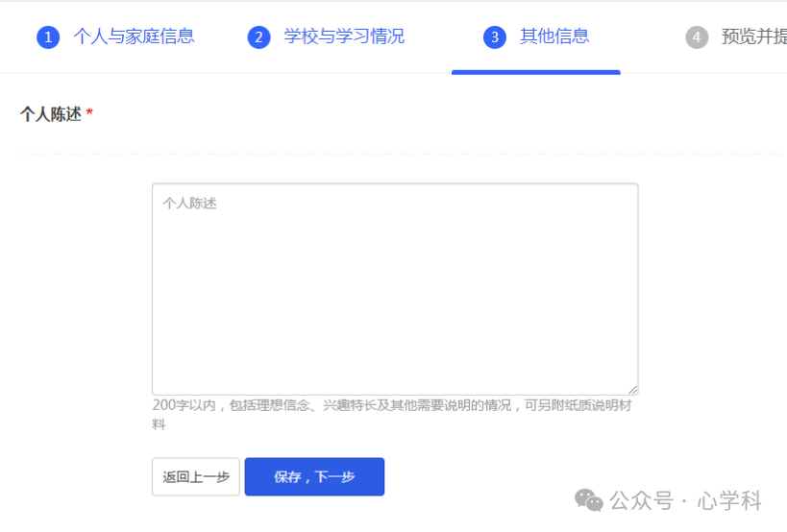
Task: Open step 1 个人与家庭信息 tab
Action: 115,36
